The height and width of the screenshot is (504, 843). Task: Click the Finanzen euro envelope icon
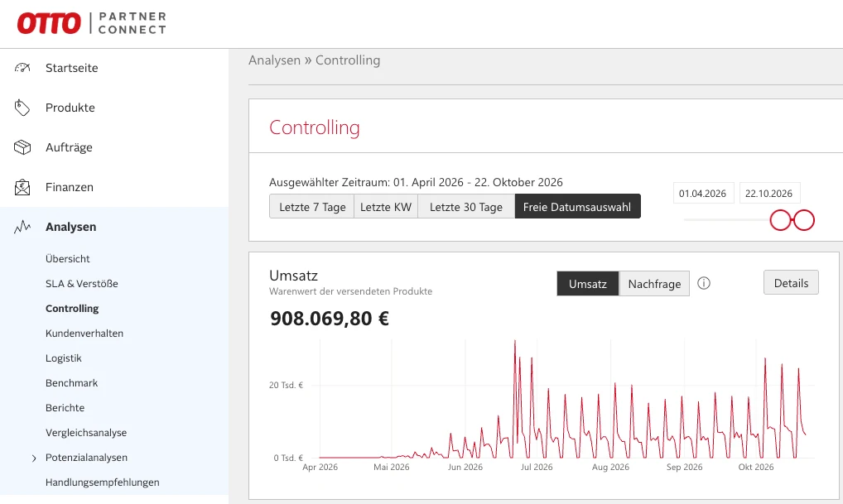22,187
